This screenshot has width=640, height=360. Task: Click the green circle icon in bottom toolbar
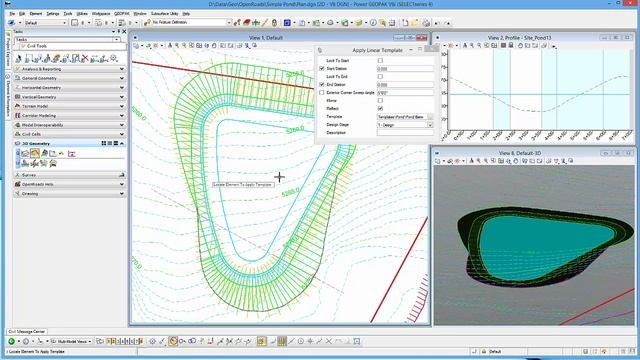(x=11, y=341)
